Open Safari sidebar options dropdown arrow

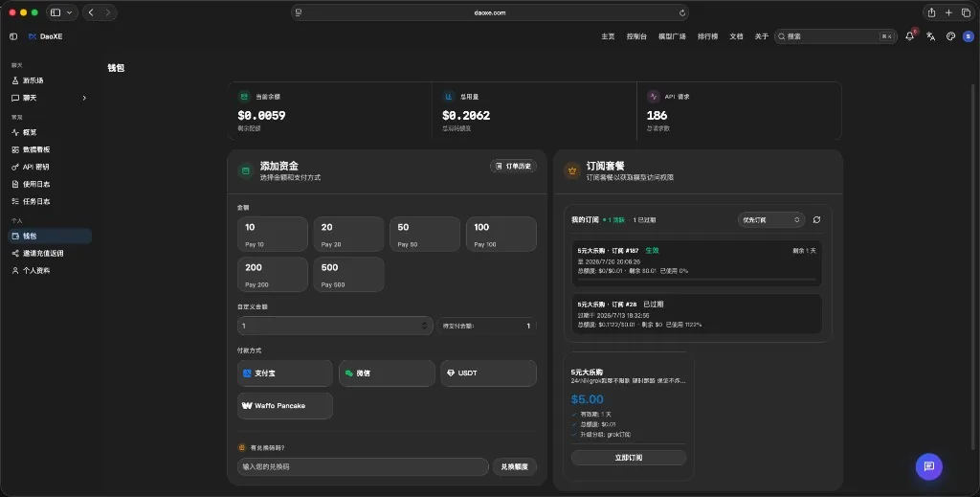[69, 12]
